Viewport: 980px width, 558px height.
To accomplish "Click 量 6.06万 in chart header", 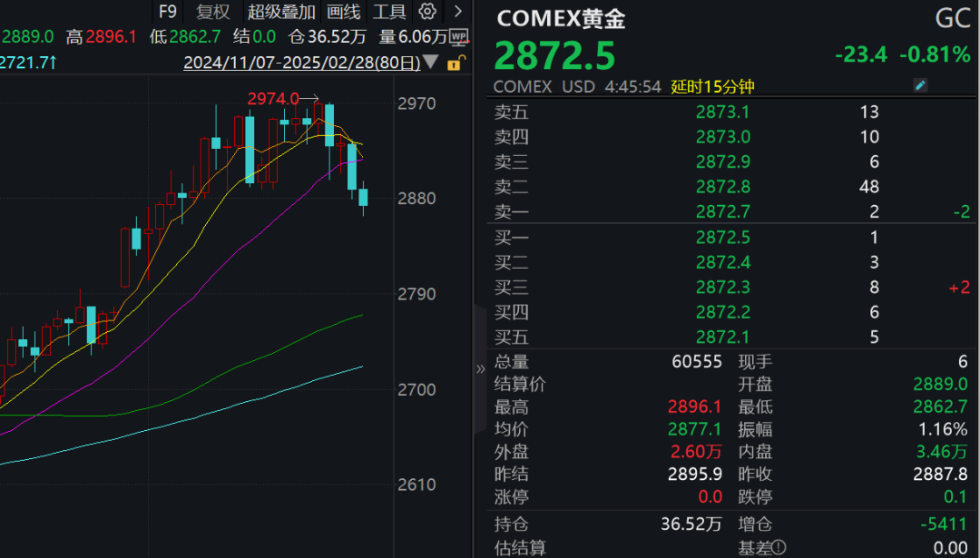I will pos(413,37).
